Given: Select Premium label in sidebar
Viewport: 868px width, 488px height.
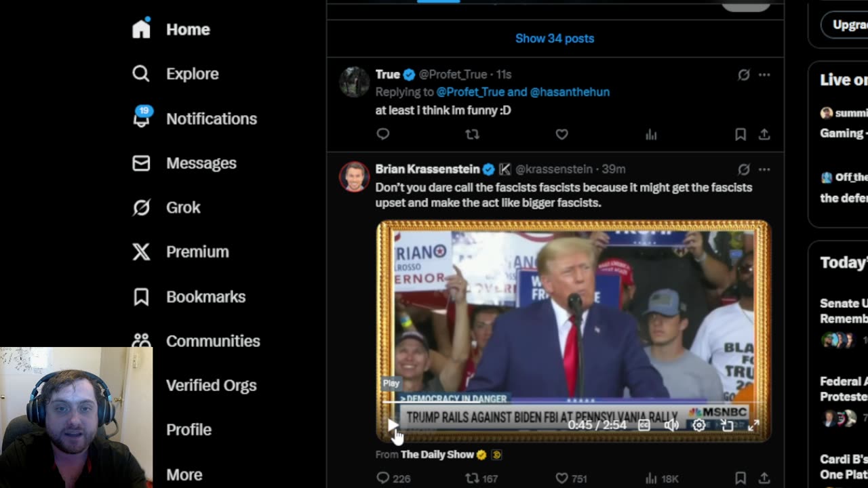Looking at the screenshot, I should [x=197, y=251].
